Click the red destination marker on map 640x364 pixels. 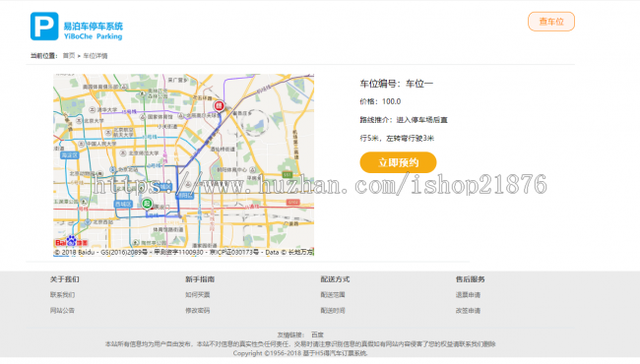(x=220, y=106)
